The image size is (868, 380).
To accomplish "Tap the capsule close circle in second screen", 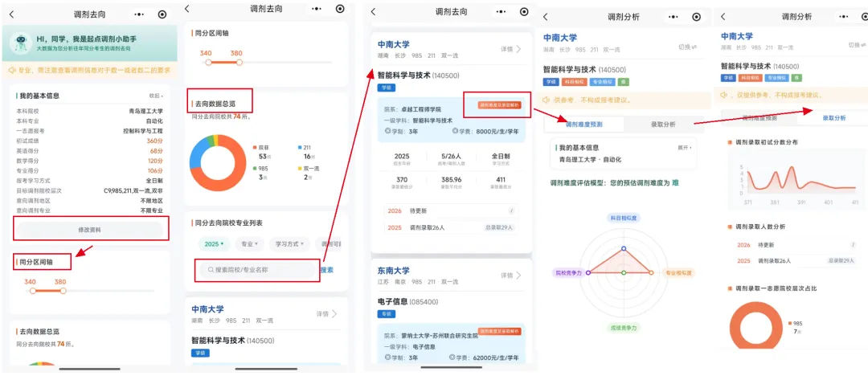I will [x=340, y=9].
